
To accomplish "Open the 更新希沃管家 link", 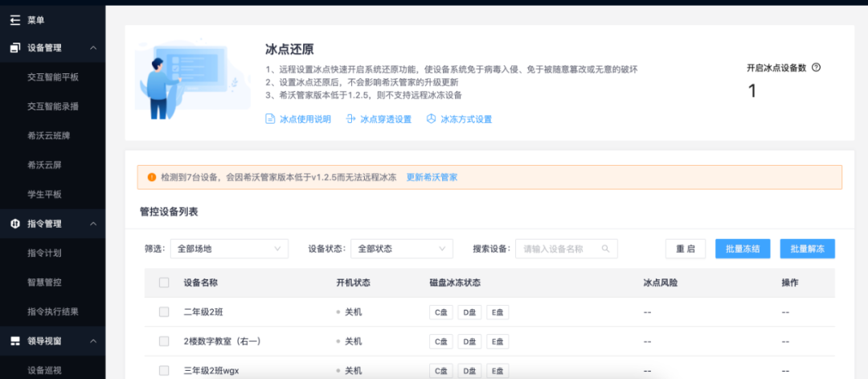I will pyautogui.click(x=432, y=177).
